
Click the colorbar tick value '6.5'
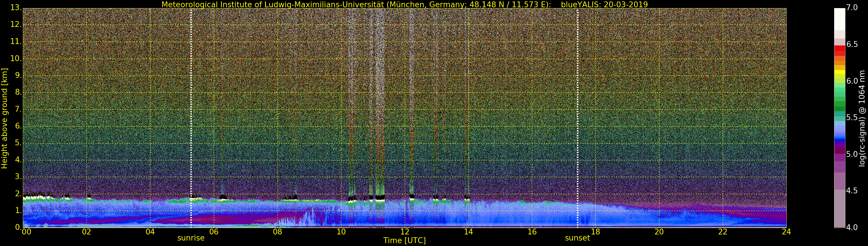pyautogui.click(x=852, y=45)
